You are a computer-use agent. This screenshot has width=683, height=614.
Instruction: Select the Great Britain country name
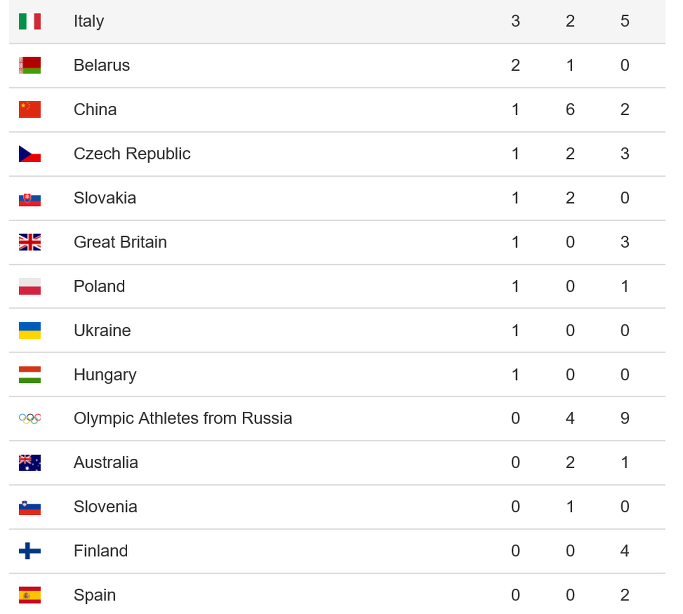[120, 243]
